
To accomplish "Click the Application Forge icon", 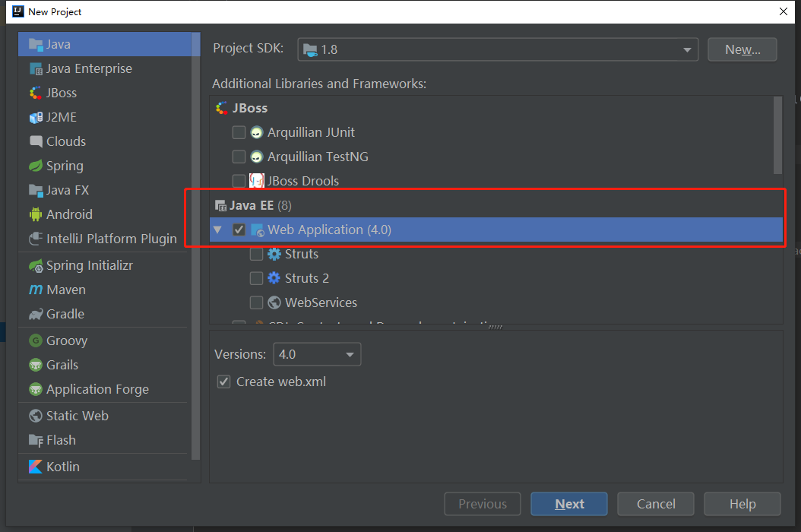I will tap(36, 389).
